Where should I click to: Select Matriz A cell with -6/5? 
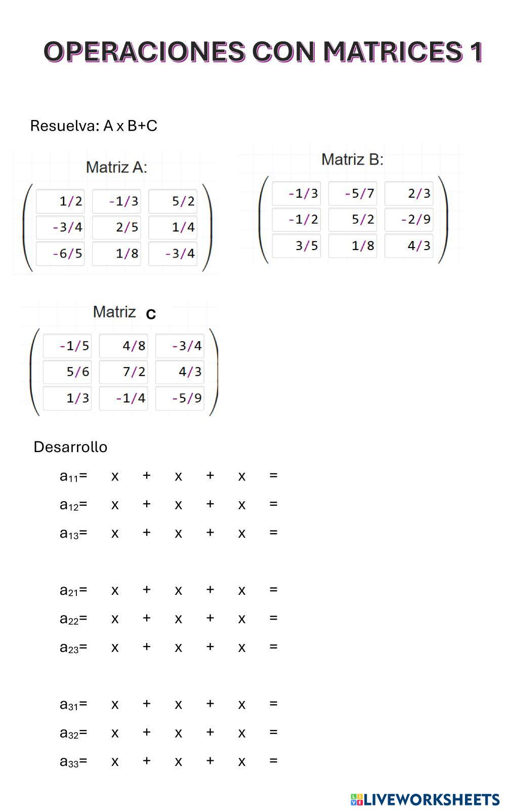[x=60, y=253]
